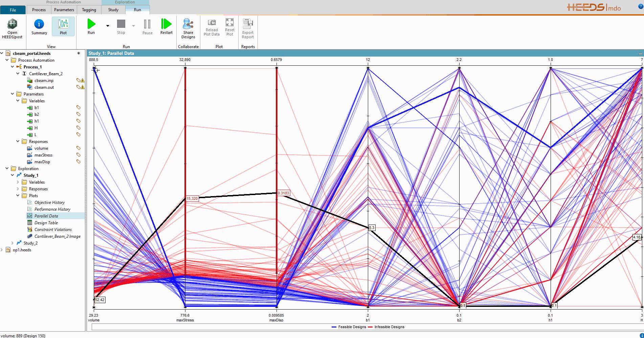The height and width of the screenshot is (338, 644).
Task: Select the cbeam.inp file
Action: click(x=44, y=80)
